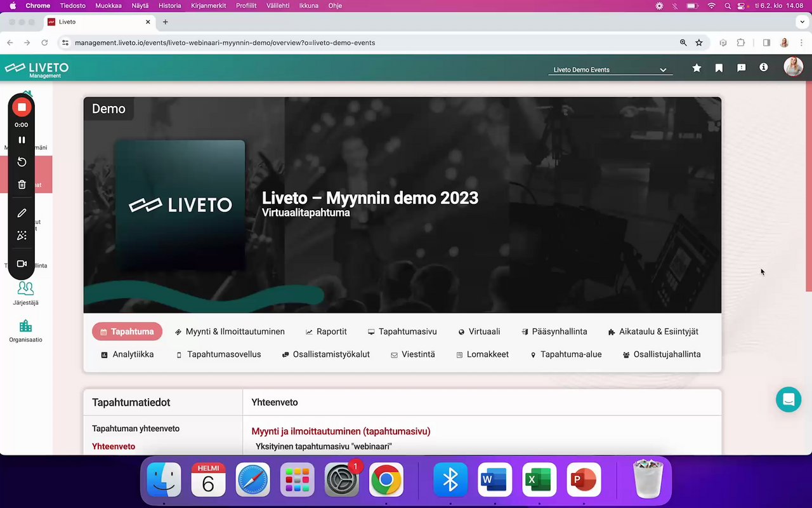Click the event title Liveto – Myynnin demo 2023
This screenshot has height=508, width=812.
(x=370, y=197)
